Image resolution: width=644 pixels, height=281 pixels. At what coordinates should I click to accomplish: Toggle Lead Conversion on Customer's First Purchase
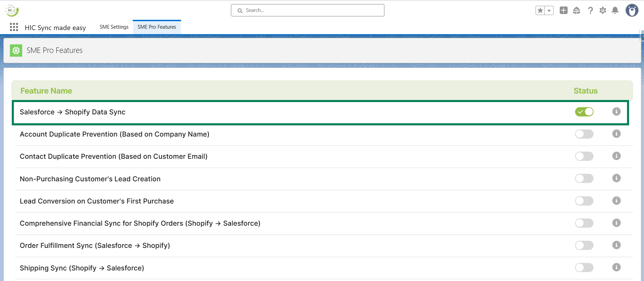coord(584,201)
